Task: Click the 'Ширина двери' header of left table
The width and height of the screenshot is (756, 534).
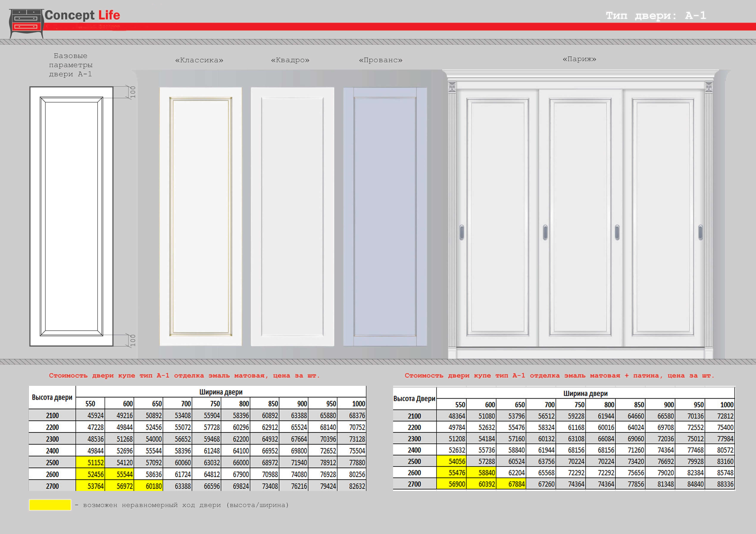Action: (221, 392)
